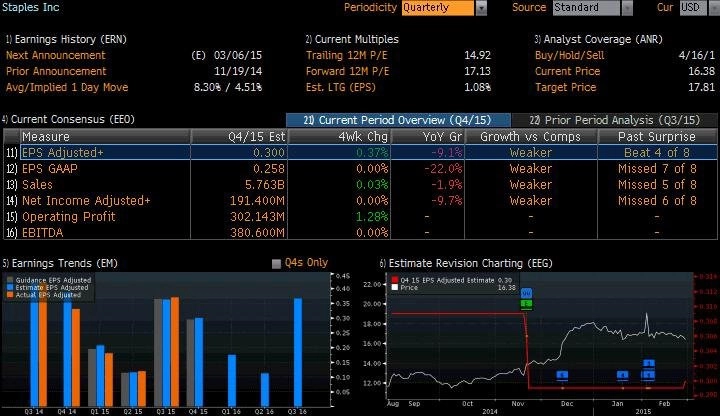The width and height of the screenshot is (720, 416).
Task: Click the 11/19/14 prior date
Action: [x=238, y=72]
